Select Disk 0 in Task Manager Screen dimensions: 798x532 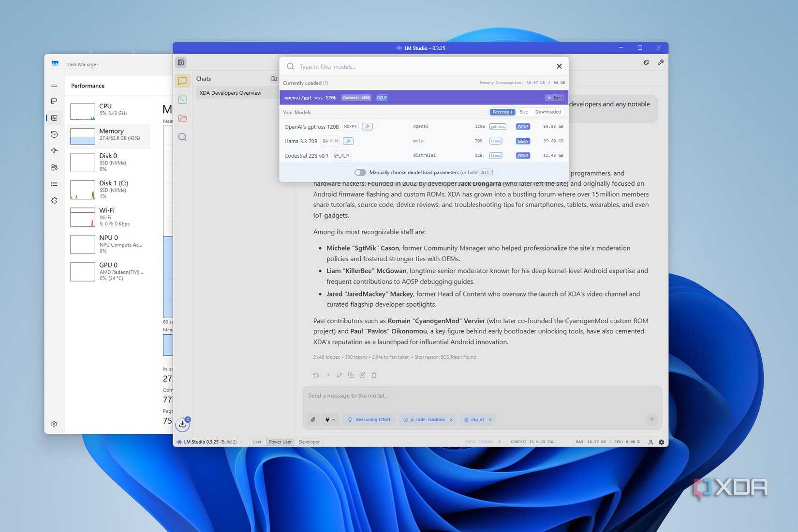pyautogui.click(x=108, y=162)
